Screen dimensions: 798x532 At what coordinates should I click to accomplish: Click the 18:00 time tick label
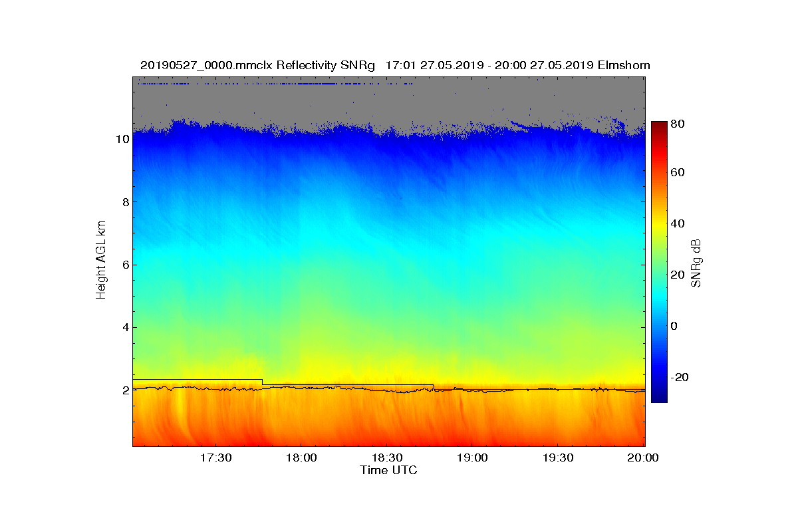[301, 458]
